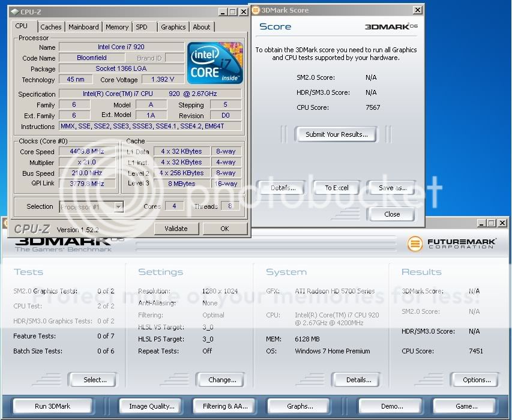Click the Revision value D0 in CPU-Z
The height and width of the screenshot is (420, 512).
point(226,115)
